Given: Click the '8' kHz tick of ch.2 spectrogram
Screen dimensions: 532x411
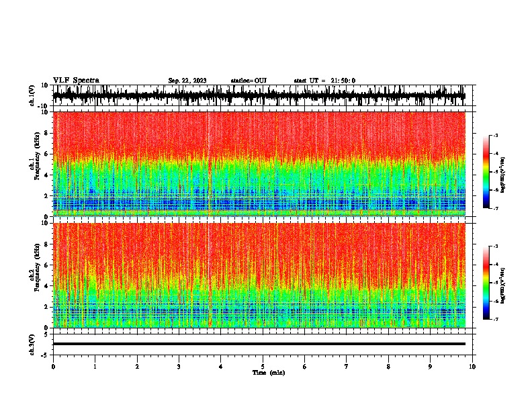Looking at the screenshot, I should (x=46, y=244).
